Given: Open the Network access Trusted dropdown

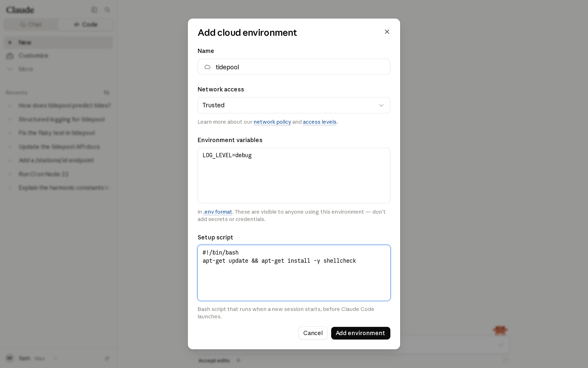Looking at the screenshot, I should coord(294,105).
